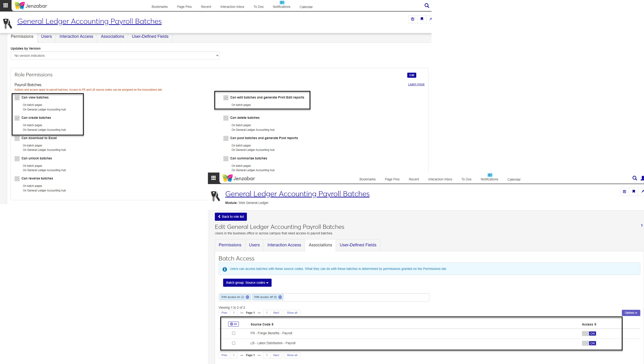Toggle access switch for FR Fringe Benefits
The height and width of the screenshot is (364, 644).
pos(589,334)
